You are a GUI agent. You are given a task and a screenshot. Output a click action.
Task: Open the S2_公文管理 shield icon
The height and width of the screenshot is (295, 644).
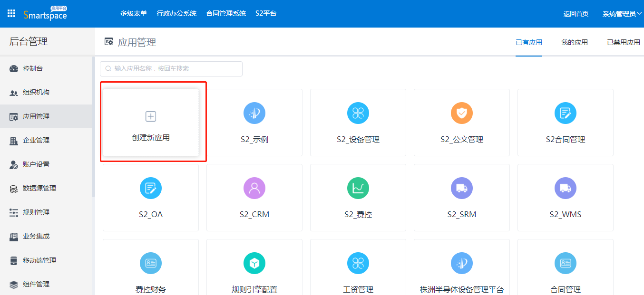[462, 113]
